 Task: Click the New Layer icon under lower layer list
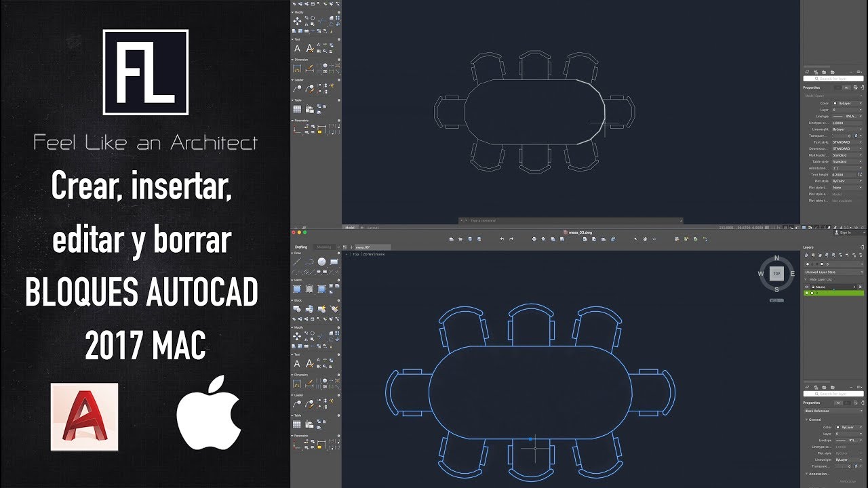pyautogui.click(x=806, y=387)
